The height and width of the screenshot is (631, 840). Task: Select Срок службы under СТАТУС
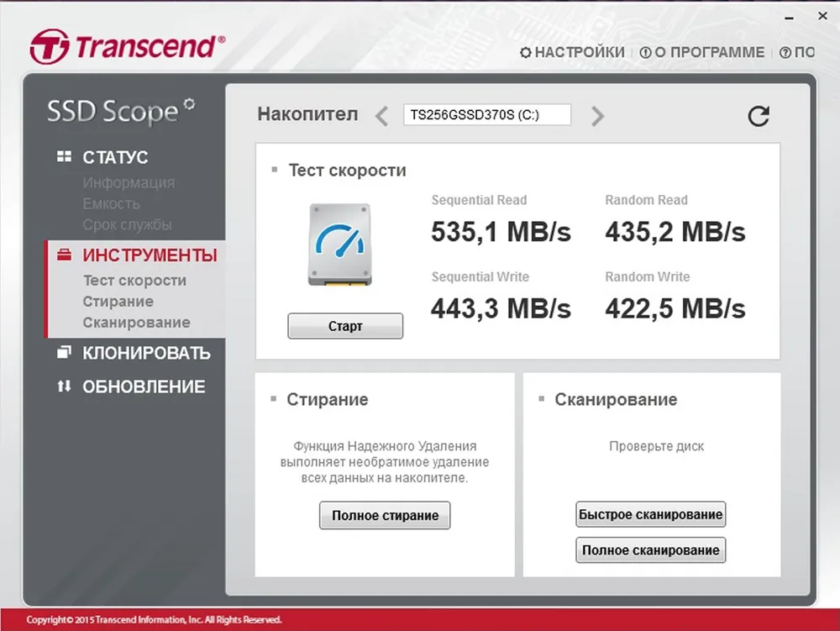[127, 224]
